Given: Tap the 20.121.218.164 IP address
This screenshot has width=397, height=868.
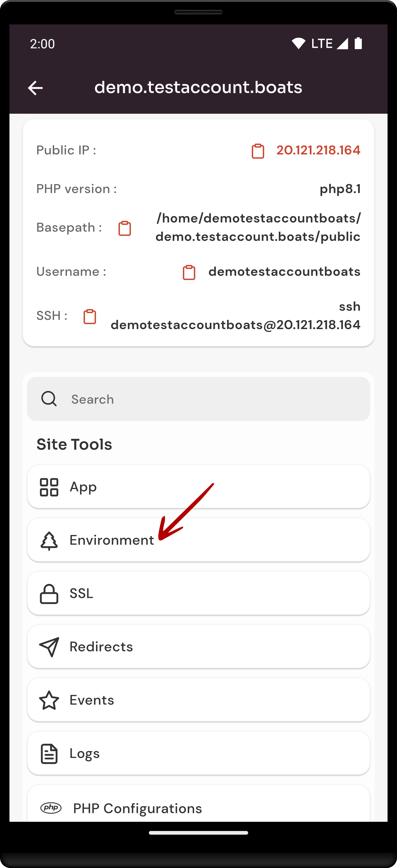Looking at the screenshot, I should [318, 150].
